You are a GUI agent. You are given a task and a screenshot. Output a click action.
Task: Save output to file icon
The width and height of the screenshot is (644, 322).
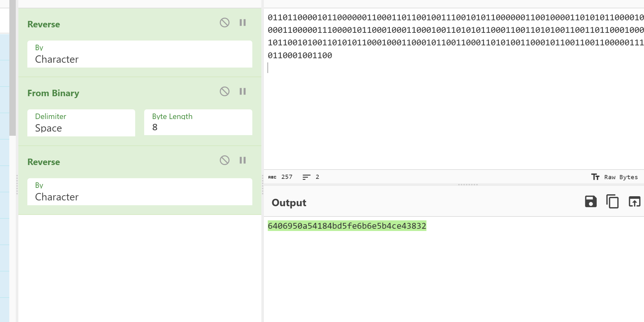tap(591, 202)
